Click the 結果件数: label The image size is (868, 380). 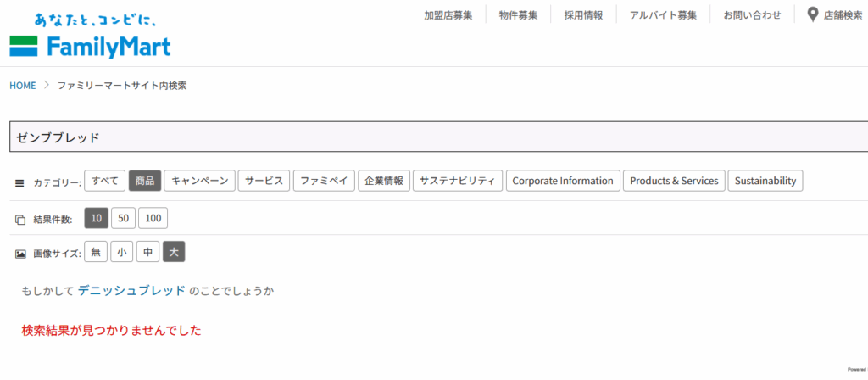point(53,220)
